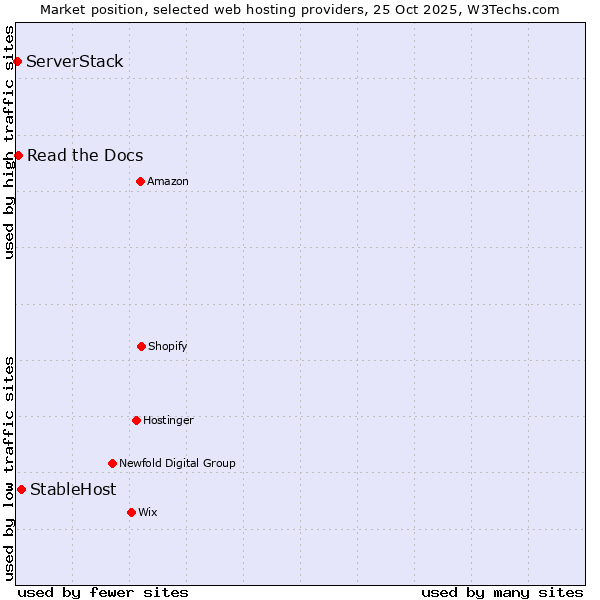Click the Read the Docs label text
This screenshot has width=600, height=600.
(85, 156)
